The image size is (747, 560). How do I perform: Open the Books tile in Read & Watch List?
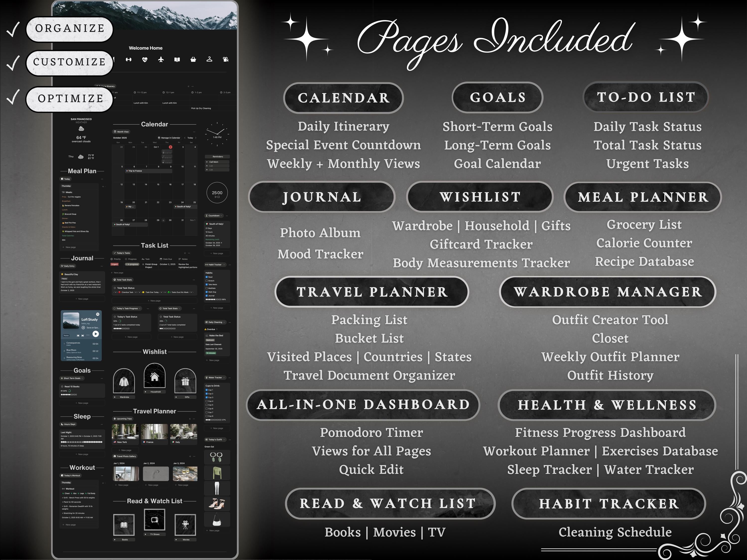click(x=124, y=525)
